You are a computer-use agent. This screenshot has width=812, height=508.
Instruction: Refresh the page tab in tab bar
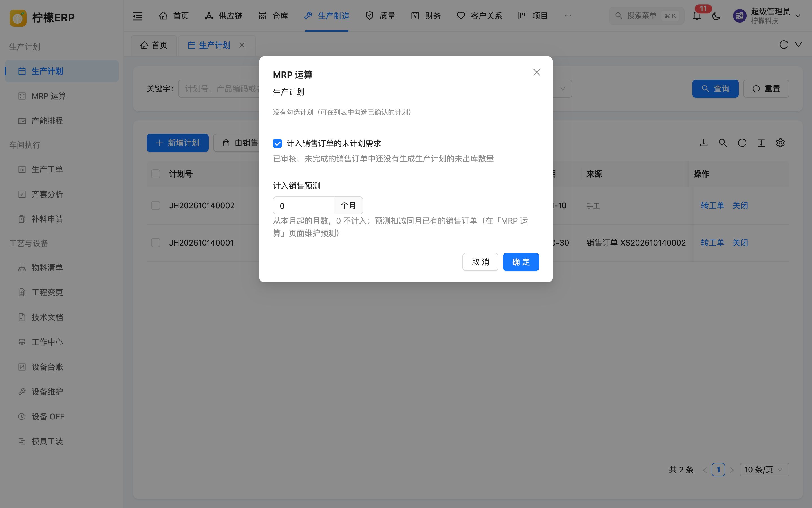[784, 45]
